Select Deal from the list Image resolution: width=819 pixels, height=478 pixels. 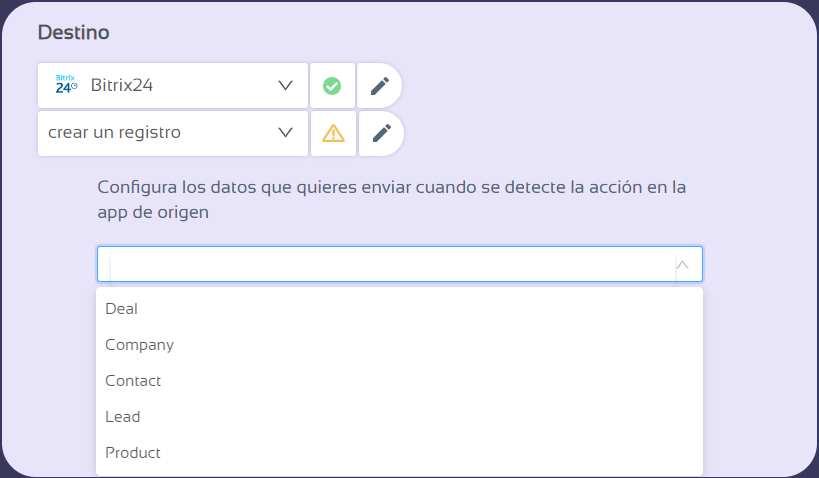click(x=122, y=309)
